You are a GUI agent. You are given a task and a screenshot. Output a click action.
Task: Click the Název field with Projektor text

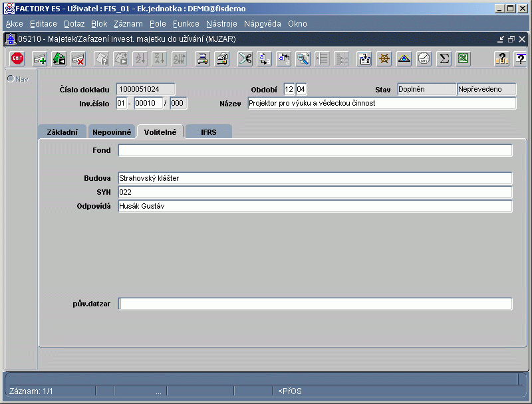coord(382,103)
